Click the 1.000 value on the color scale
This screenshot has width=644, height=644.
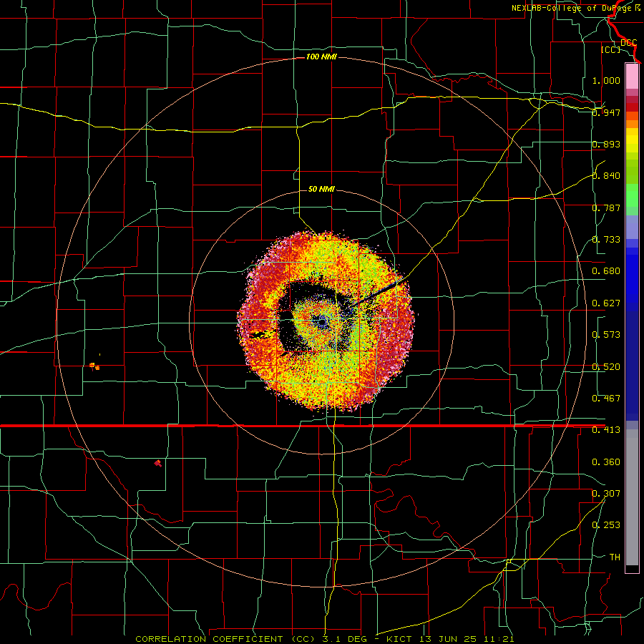[x=606, y=80]
